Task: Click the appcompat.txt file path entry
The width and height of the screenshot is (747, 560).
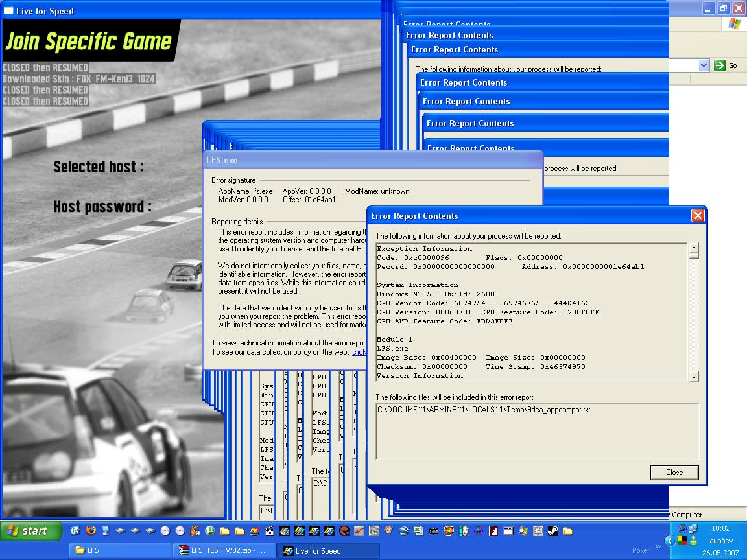Action: point(484,410)
